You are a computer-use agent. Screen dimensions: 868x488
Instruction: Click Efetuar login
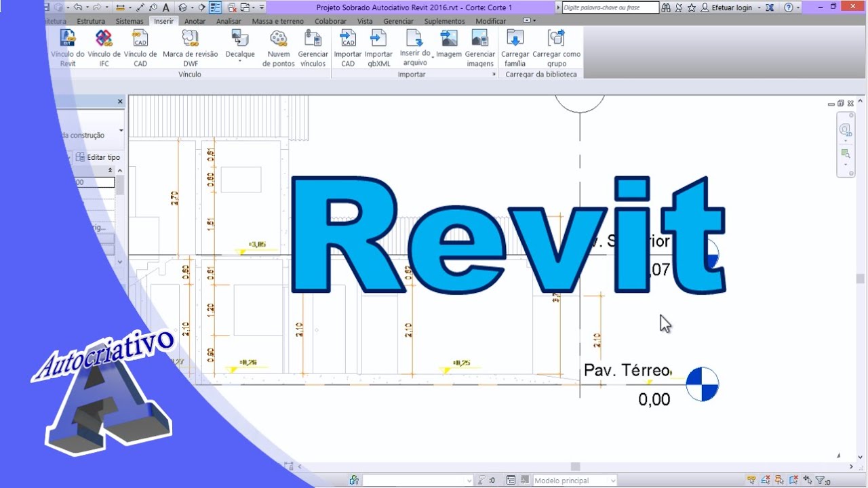click(732, 7)
